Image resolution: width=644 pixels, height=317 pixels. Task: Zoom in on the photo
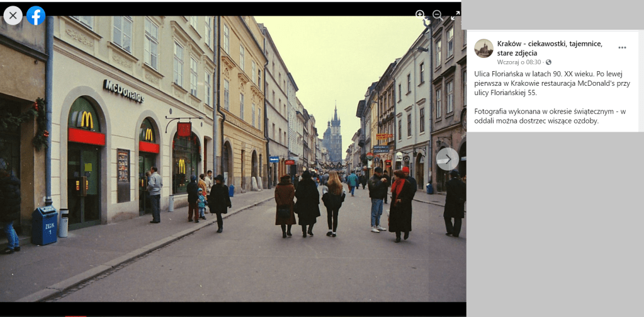420,14
